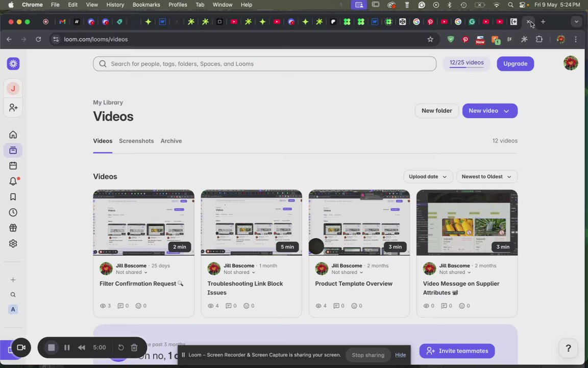Open the J workspace avatar
The image size is (588, 368).
[13, 88]
